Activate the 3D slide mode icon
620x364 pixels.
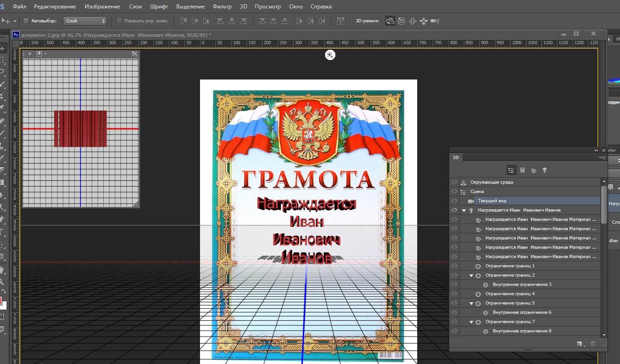click(x=423, y=21)
